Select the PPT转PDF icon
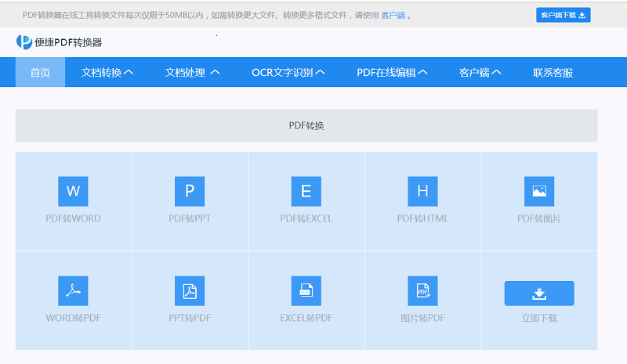The width and height of the screenshot is (627, 364). (190, 291)
